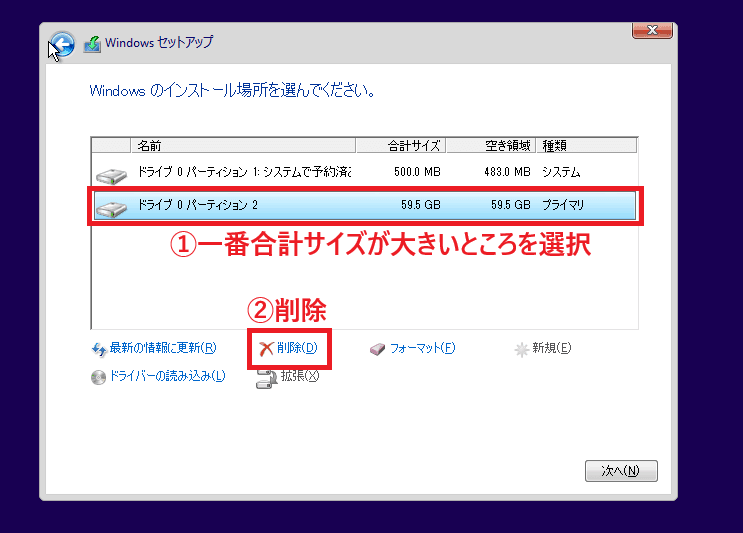Proceed with the 次へ(N) button
743x533 pixels.
click(621, 470)
